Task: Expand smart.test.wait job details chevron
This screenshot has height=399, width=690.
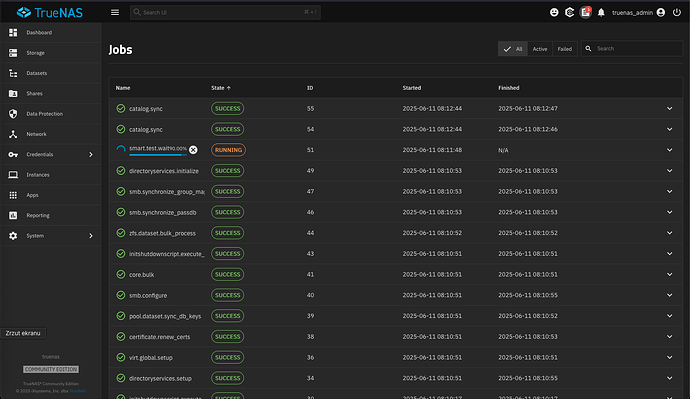Action: click(x=669, y=150)
